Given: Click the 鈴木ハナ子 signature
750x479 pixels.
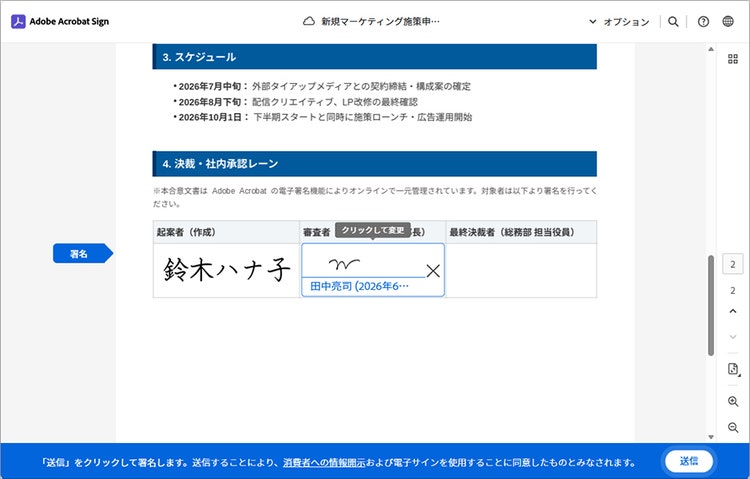Looking at the screenshot, I should pyautogui.click(x=227, y=270).
